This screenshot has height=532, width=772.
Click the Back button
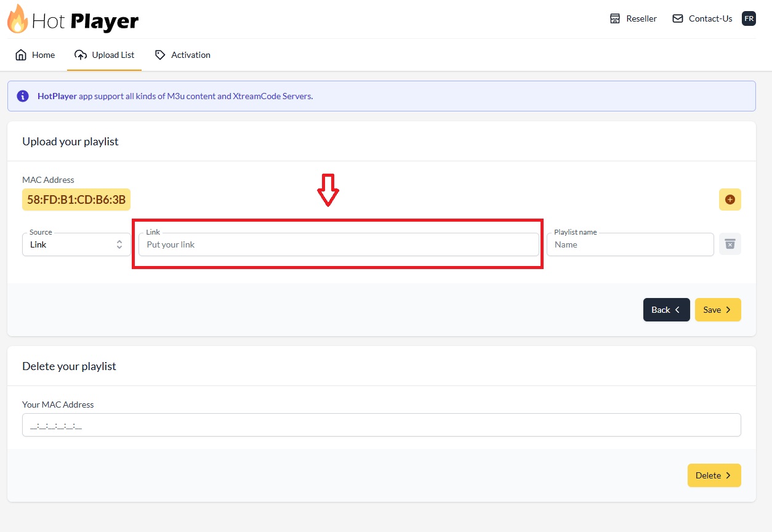click(x=667, y=310)
